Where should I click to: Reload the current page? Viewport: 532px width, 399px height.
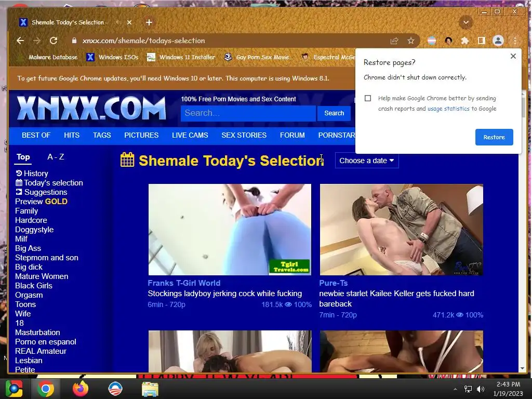54,41
